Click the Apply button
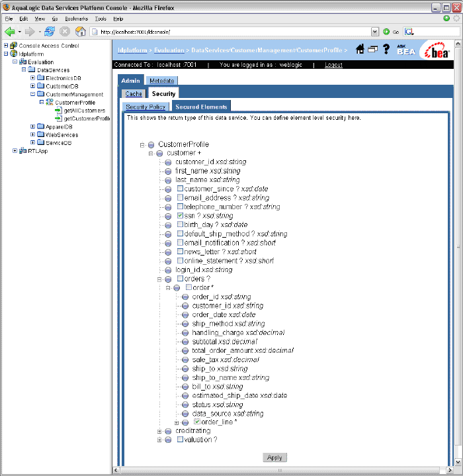Image resolution: width=463 pixels, height=476 pixels. tap(274, 457)
